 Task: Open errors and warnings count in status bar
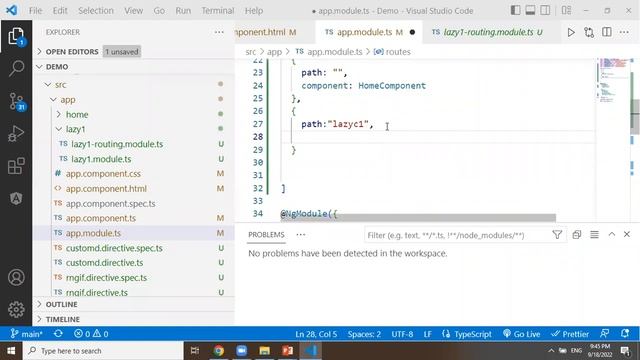pyautogui.click(x=91, y=333)
